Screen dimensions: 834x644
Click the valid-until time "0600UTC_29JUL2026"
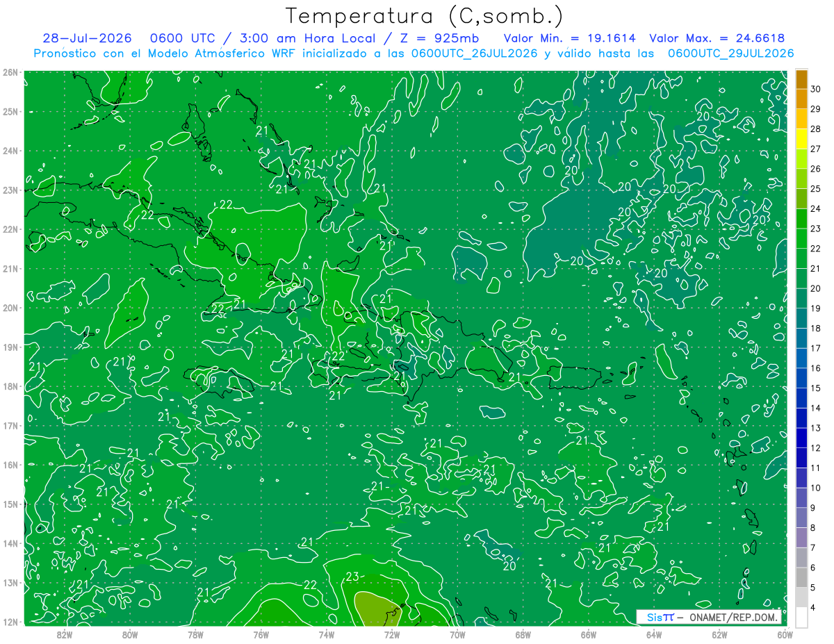click(x=730, y=53)
